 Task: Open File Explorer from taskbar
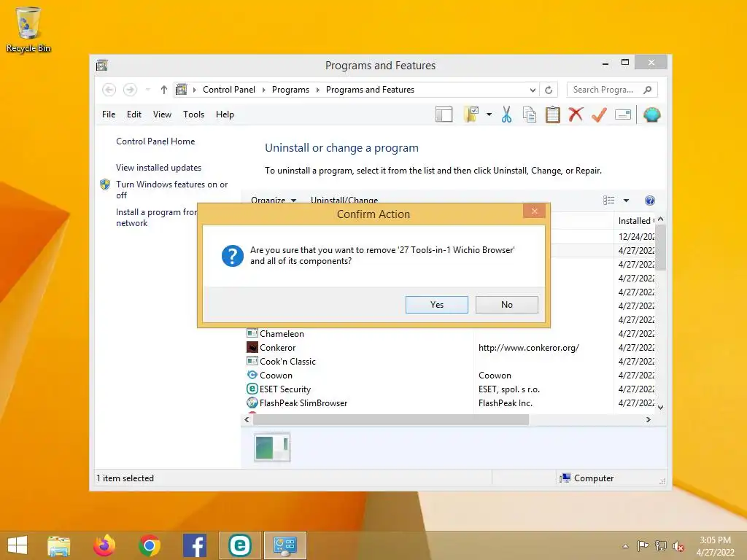click(x=58, y=545)
